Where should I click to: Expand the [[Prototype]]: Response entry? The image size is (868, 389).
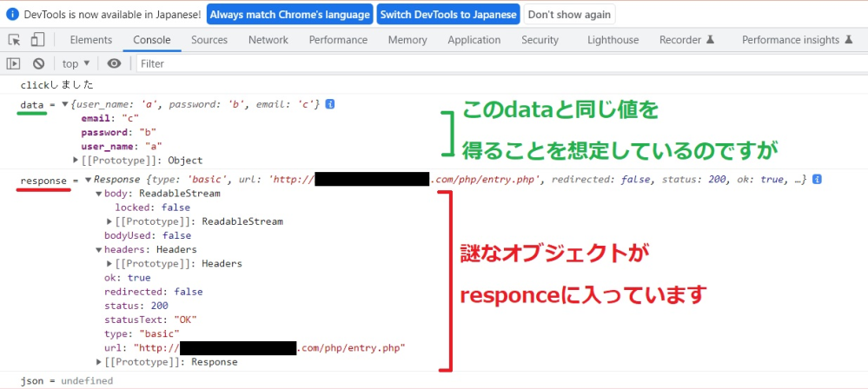pyautogui.click(x=99, y=362)
